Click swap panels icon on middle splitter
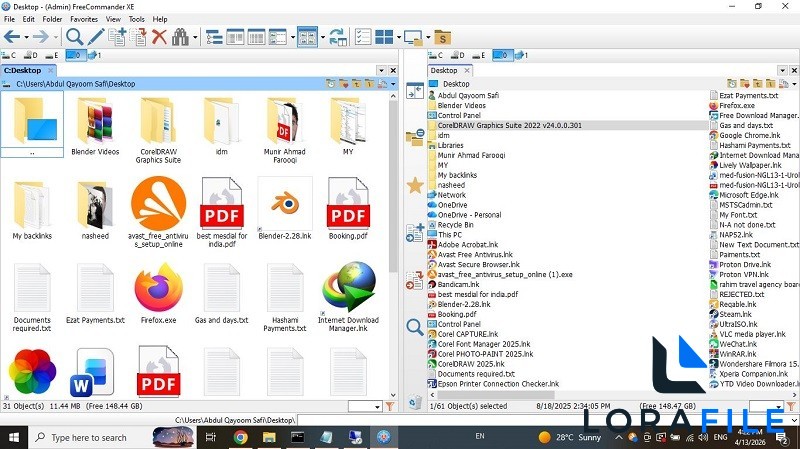Viewport: 800px width, 449px height. pos(415,91)
